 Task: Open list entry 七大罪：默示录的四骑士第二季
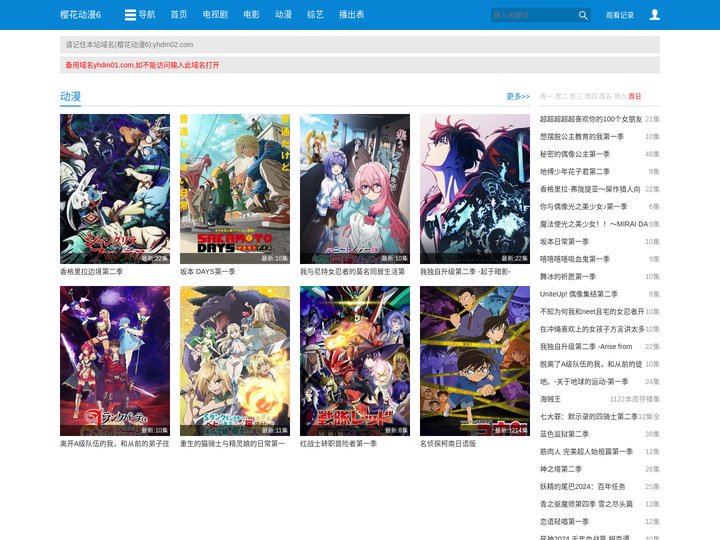tap(589, 416)
